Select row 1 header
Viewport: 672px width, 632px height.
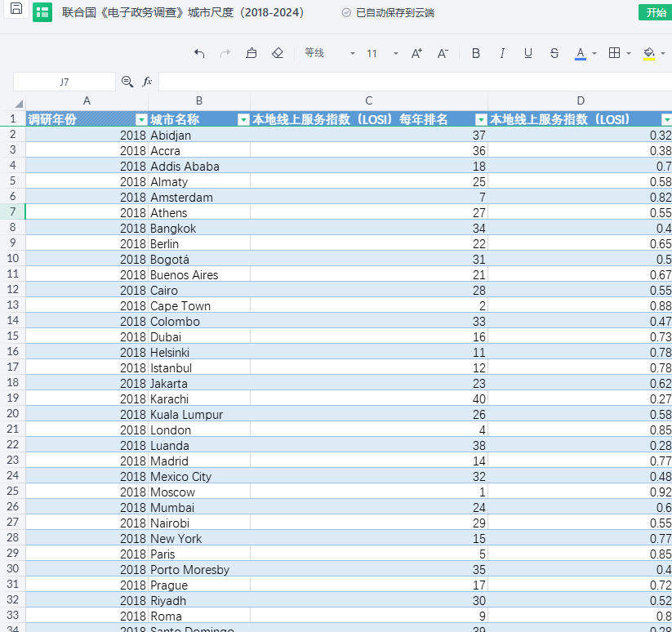pos(13,118)
